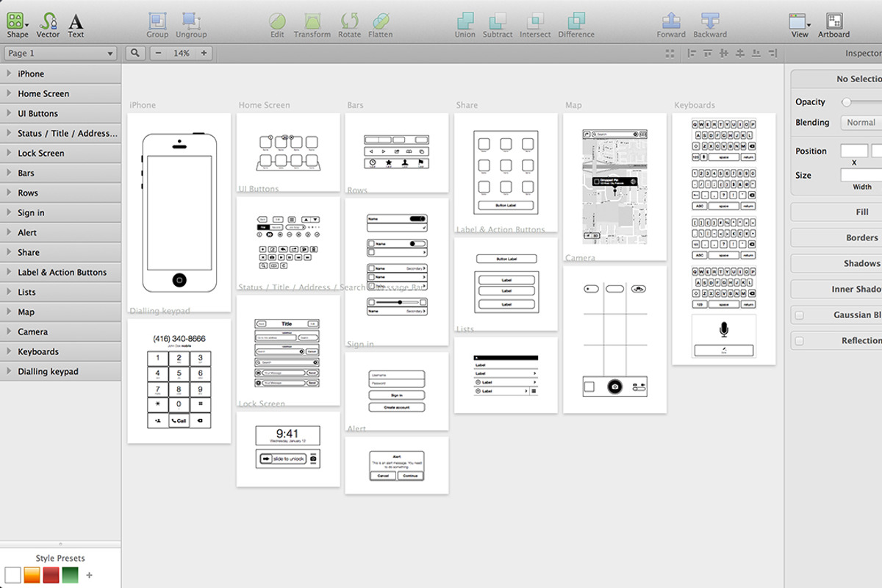Expand the Home Screen layer group
Image resolution: width=882 pixels, height=588 pixels.
tap(8, 93)
